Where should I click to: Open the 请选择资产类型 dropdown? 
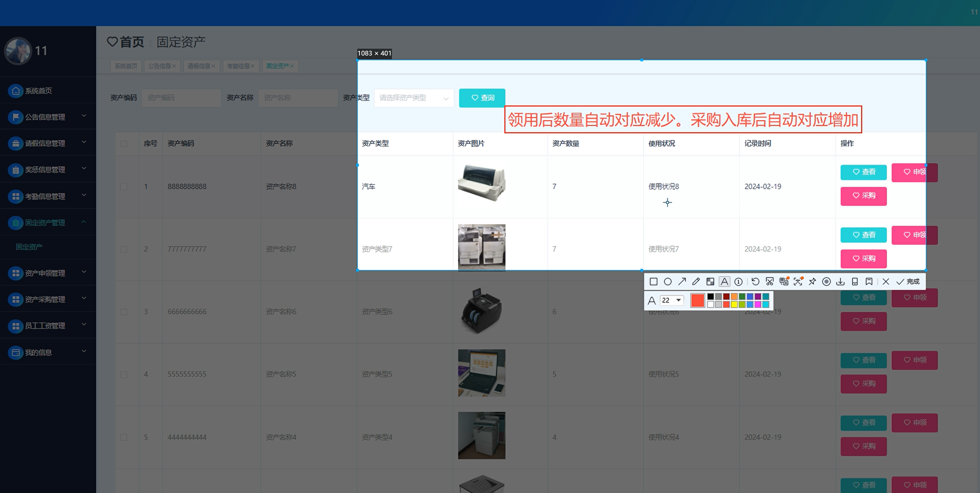tap(414, 98)
